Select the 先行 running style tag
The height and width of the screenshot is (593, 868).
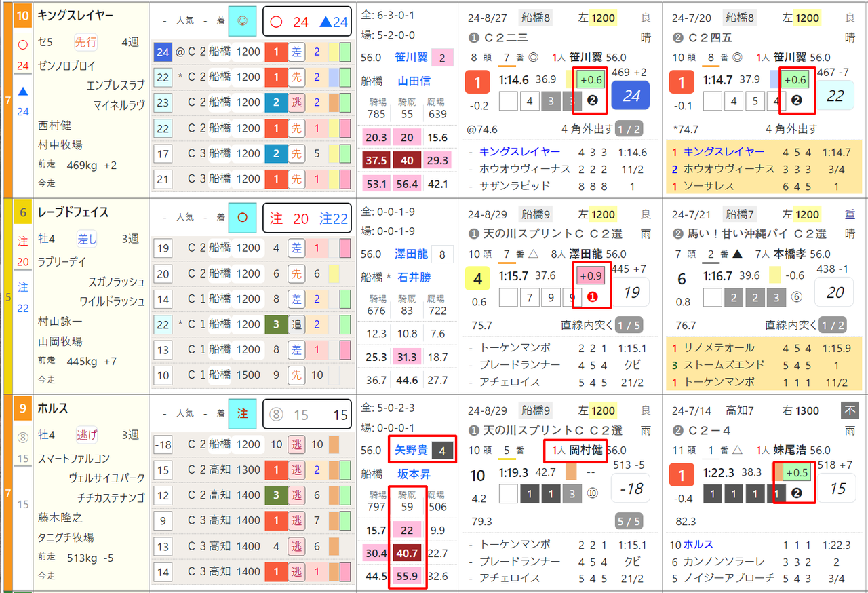85,42
